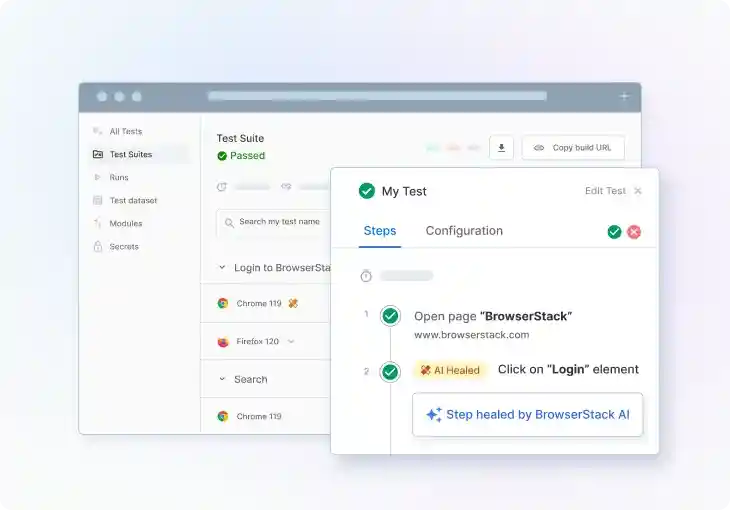Click Copy build URL button

coord(573,148)
